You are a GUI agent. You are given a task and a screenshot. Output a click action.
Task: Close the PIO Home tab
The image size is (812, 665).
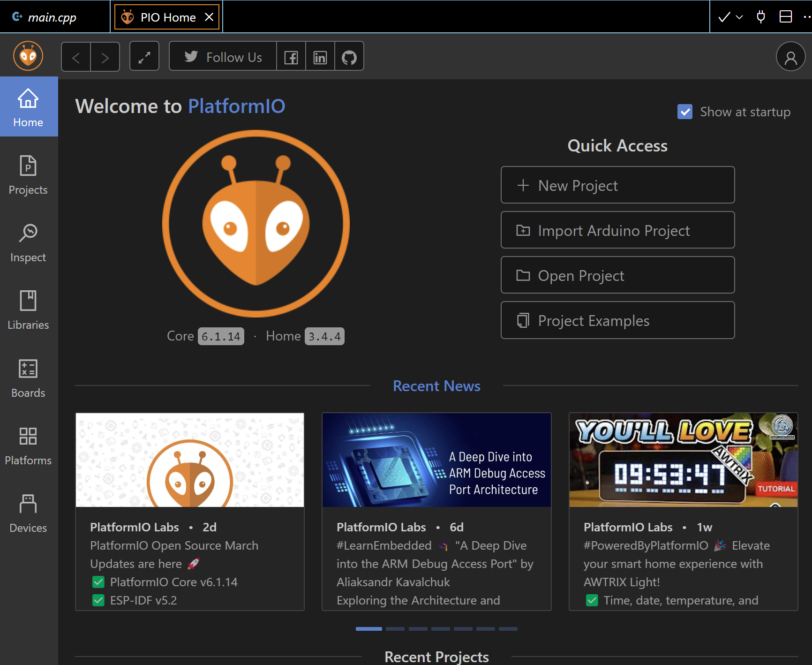point(209,17)
